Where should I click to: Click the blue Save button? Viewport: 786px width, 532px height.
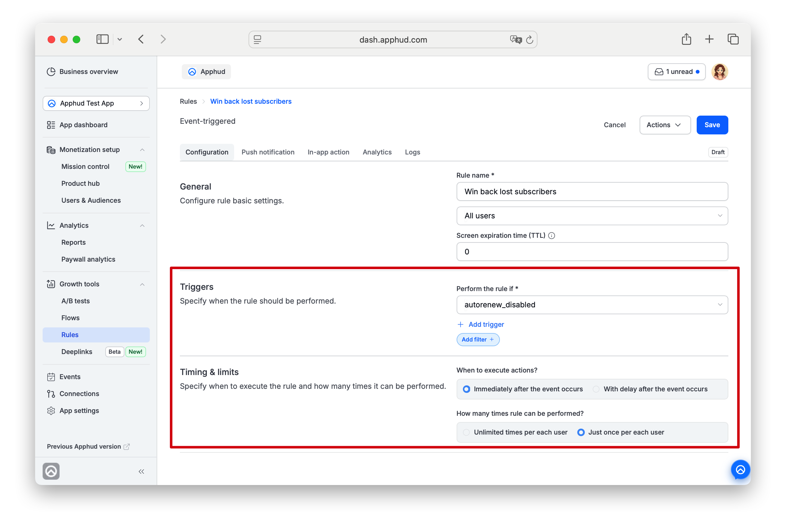pos(712,125)
